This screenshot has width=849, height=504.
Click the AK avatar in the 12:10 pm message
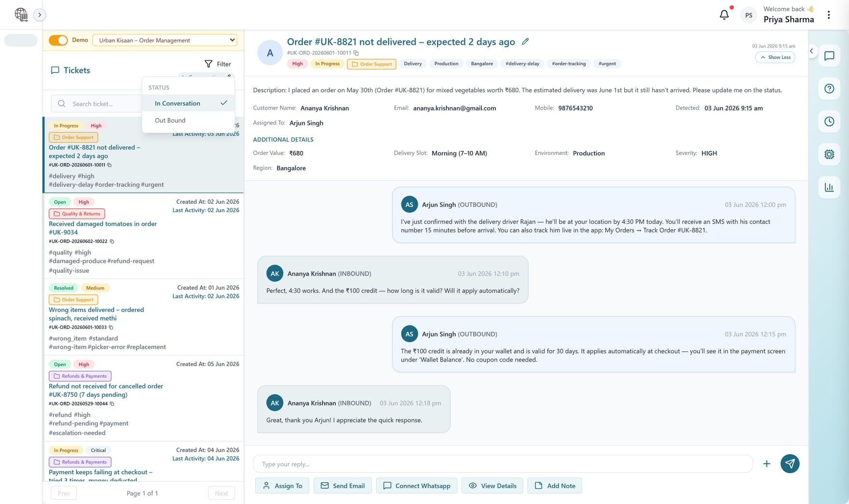[274, 273]
